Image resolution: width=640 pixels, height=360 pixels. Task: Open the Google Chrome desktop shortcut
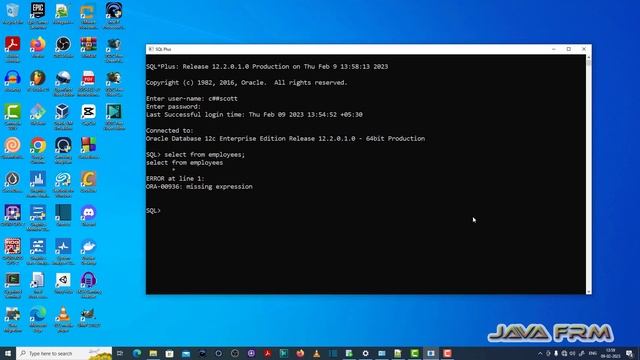click(x=38, y=150)
